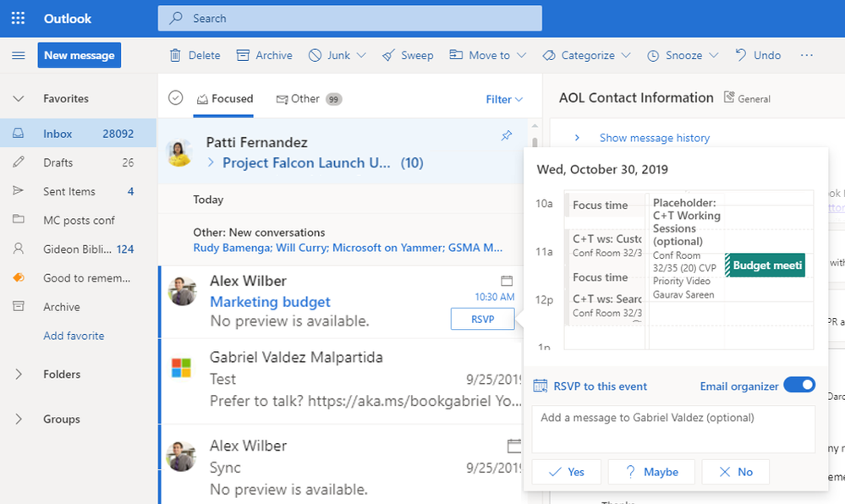Switch to the Focused tab
This screenshot has width=845, height=504.
(x=224, y=99)
